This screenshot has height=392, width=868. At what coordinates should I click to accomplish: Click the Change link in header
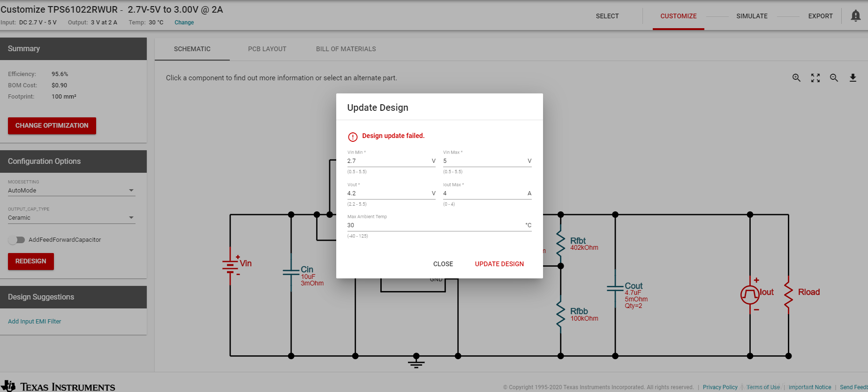(184, 23)
